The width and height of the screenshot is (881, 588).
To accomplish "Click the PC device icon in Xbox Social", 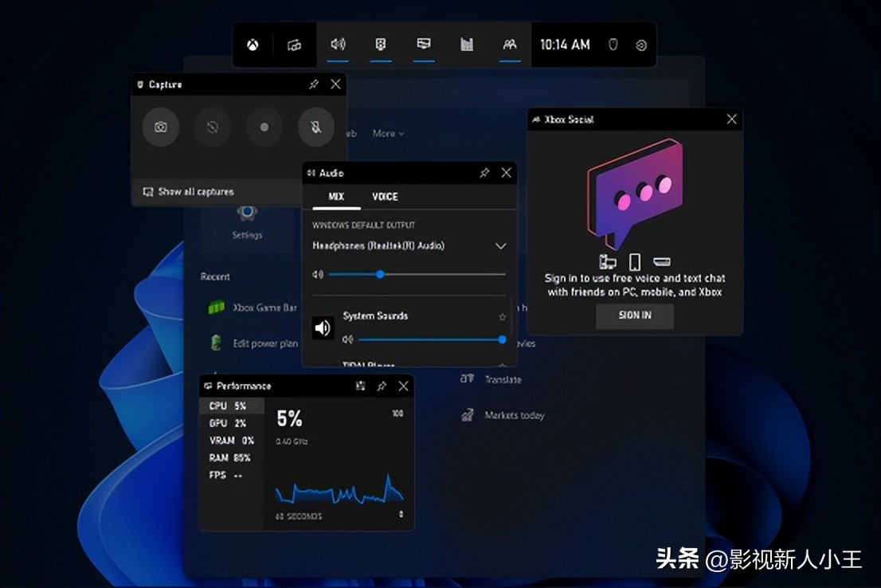I will [608, 262].
